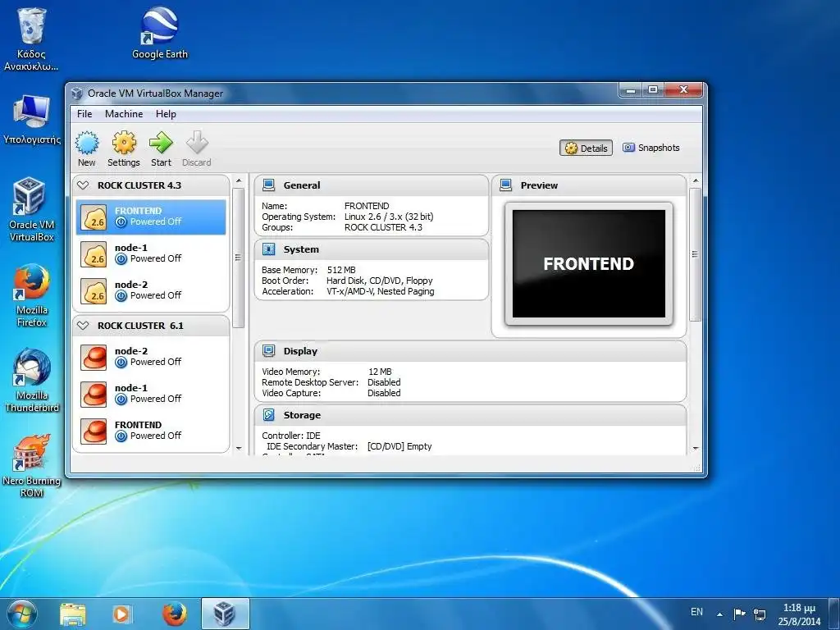840x630 pixels.
Task: Collapse the ROCK CLUSTER 4.3 group
Action: point(83,185)
